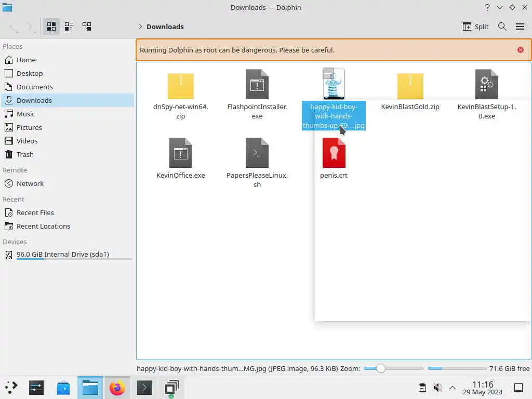This screenshot has width=532, height=399.
Task: Expand hidden system tray icons
Action: 453,388
